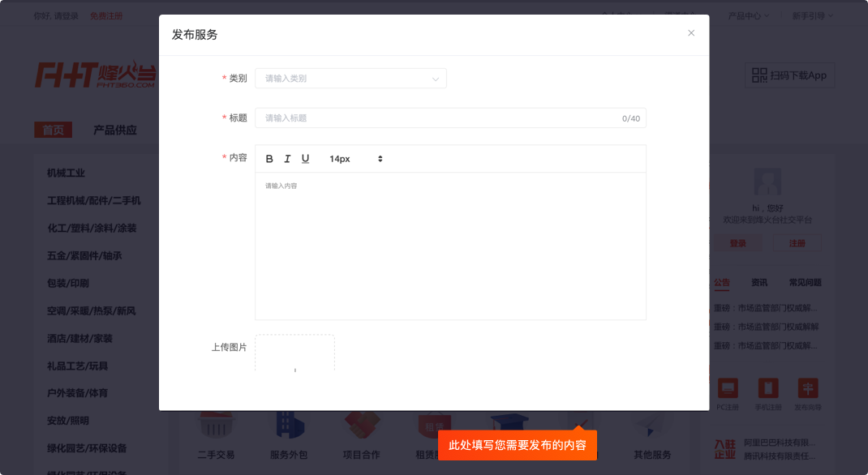Toggle italic formatting in the editor

pos(287,159)
